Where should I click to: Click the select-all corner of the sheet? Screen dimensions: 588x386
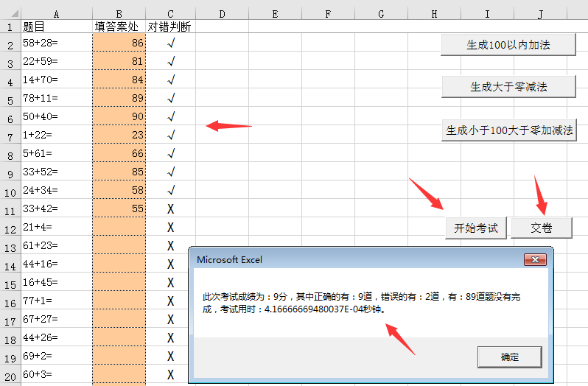pos(10,14)
